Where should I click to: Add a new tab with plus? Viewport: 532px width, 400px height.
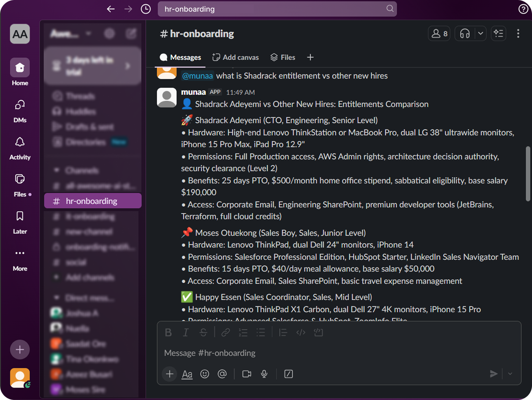click(x=310, y=58)
